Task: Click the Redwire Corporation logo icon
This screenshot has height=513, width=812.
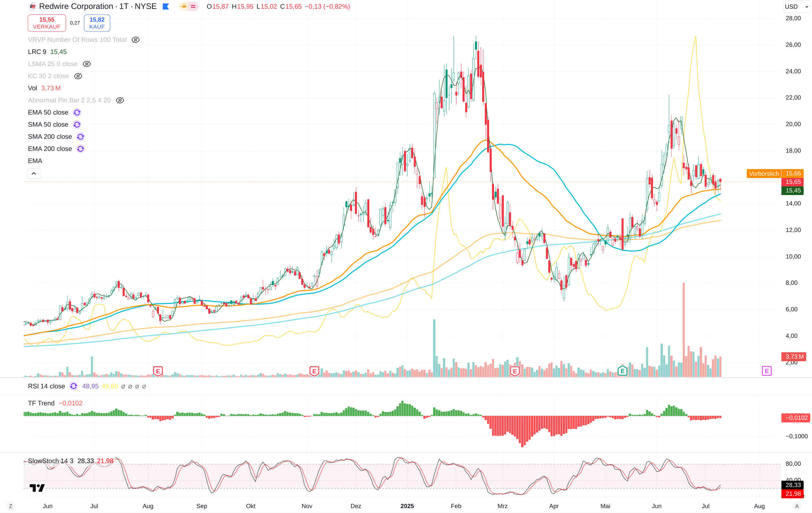Action: coord(33,6)
